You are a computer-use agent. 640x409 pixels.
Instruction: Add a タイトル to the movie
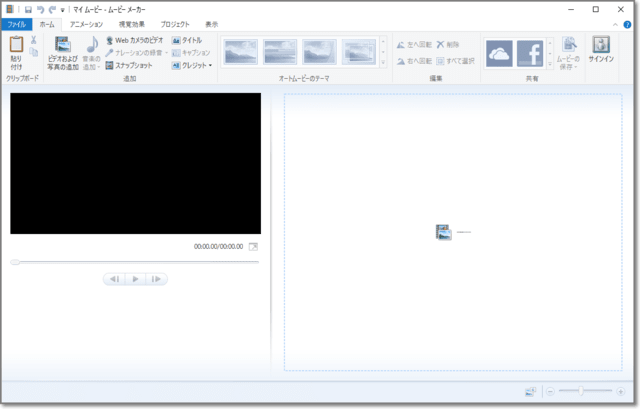[187, 40]
